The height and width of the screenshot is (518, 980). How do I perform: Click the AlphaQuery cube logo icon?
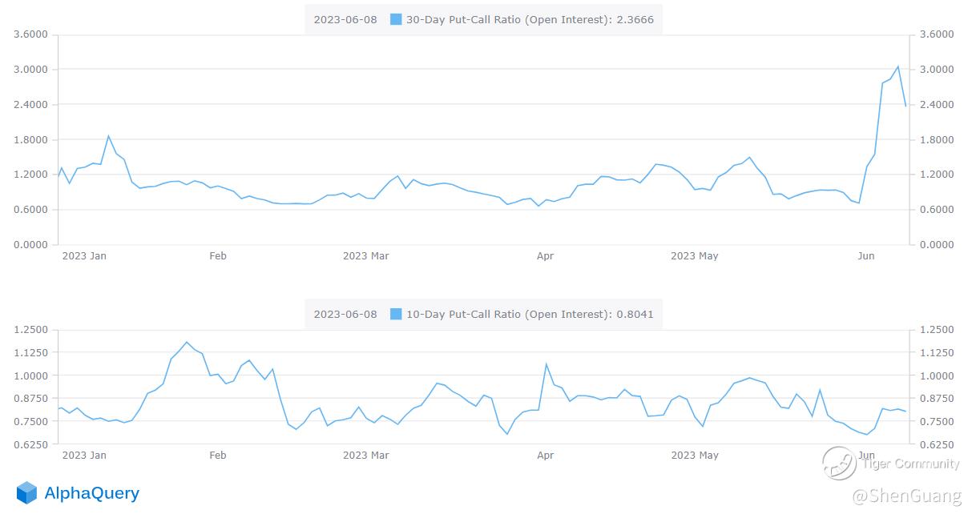26,493
